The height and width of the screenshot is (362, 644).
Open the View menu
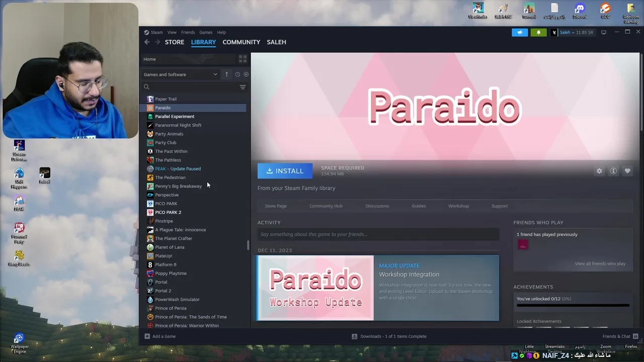[x=172, y=32]
